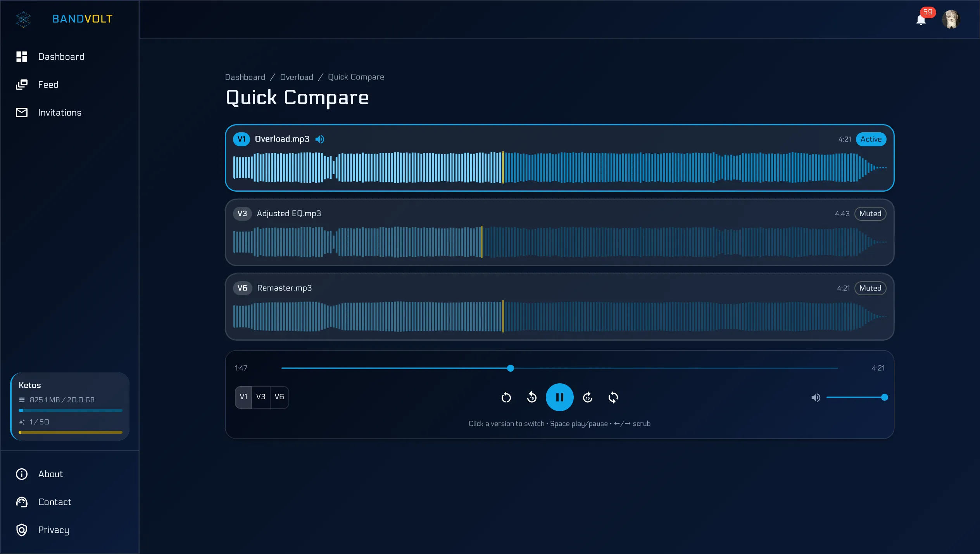The height and width of the screenshot is (554, 980).
Task: Click the Privacy shield icon
Action: click(x=22, y=530)
